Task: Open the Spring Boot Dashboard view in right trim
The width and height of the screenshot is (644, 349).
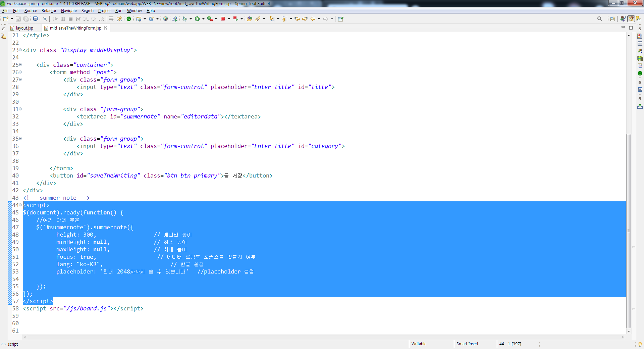Action: pyautogui.click(x=640, y=73)
